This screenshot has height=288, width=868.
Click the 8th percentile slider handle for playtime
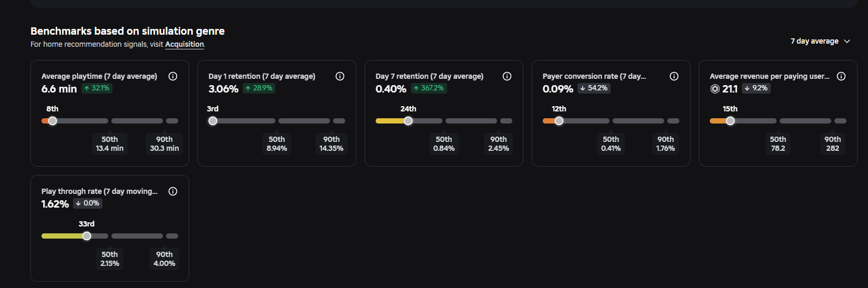(x=53, y=121)
